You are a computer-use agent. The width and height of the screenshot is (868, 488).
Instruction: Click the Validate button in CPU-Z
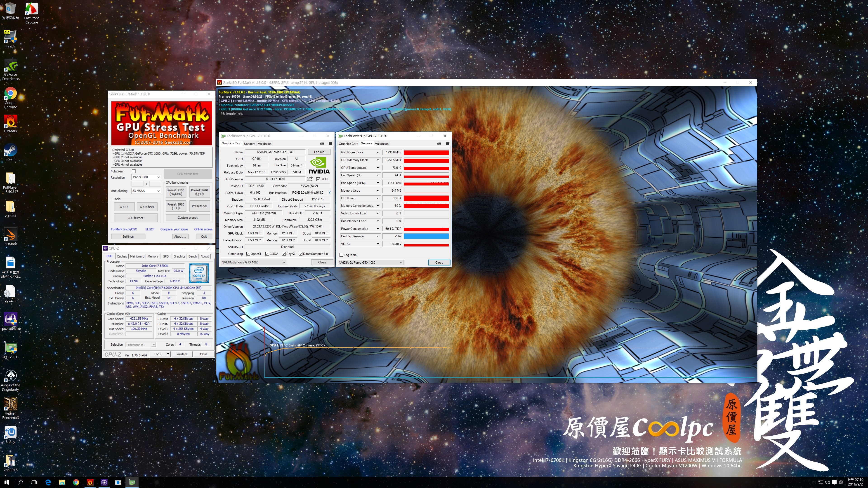[x=182, y=354]
